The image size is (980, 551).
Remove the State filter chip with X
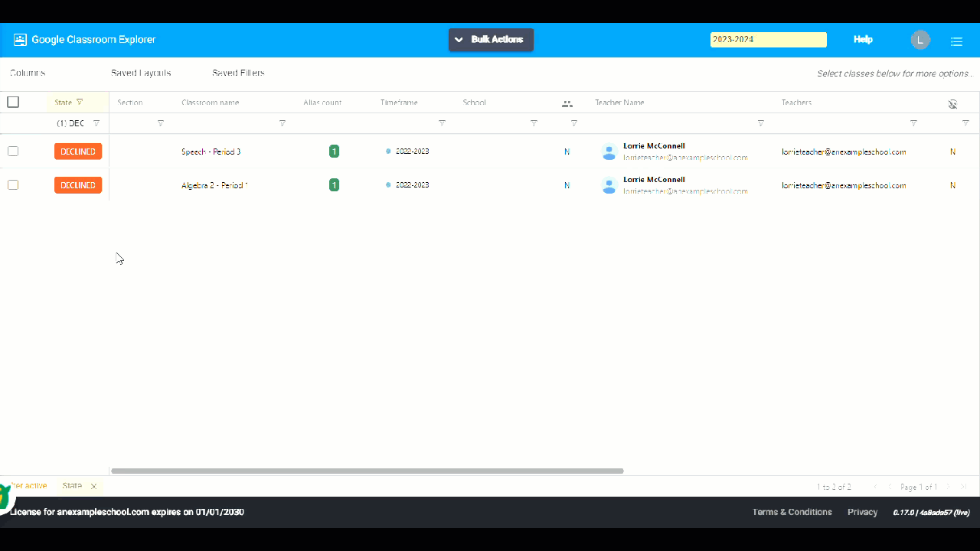(x=93, y=486)
